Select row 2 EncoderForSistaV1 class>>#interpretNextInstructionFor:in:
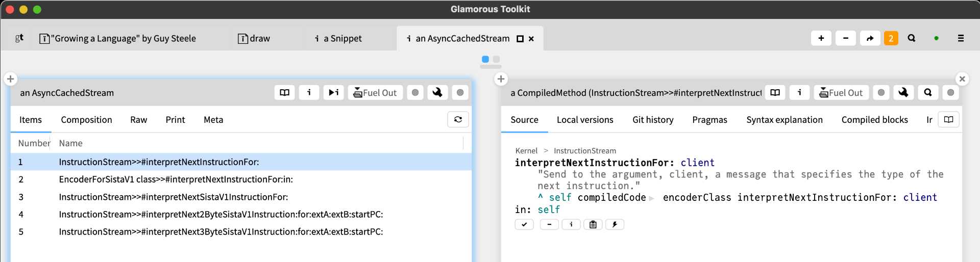 pyautogui.click(x=241, y=179)
